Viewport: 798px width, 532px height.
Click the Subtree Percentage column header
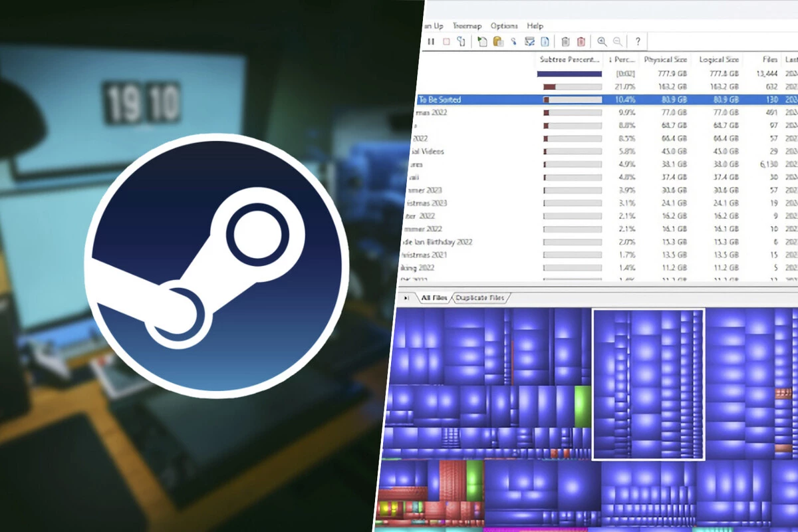click(x=570, y=60)
